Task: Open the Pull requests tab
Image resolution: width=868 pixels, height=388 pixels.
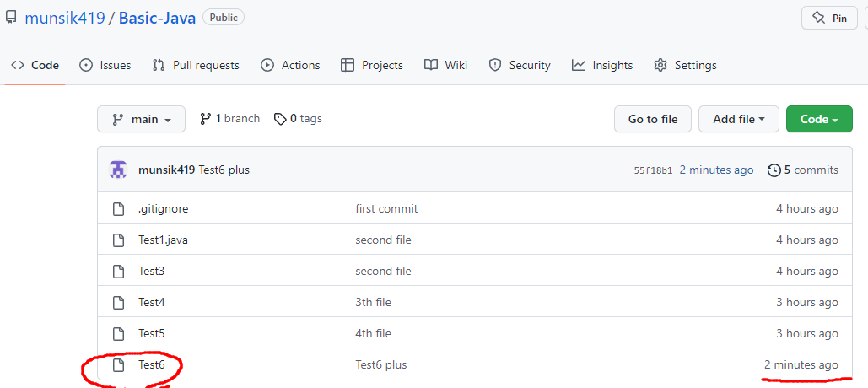Action: [196, 65]
